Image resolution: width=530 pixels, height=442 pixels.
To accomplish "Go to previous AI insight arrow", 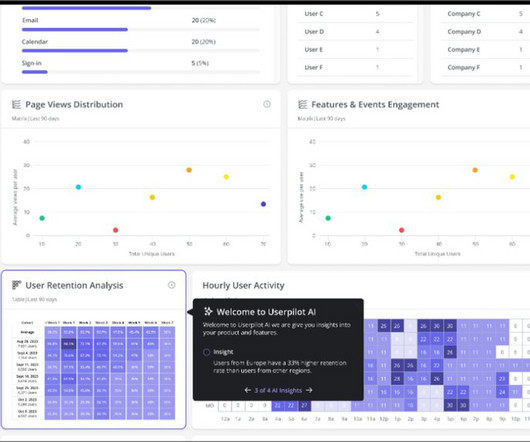I will (x=247, y=390).
